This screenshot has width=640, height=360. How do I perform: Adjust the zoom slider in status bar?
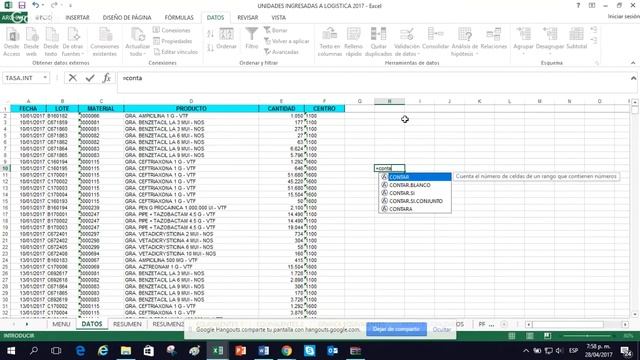588,336
